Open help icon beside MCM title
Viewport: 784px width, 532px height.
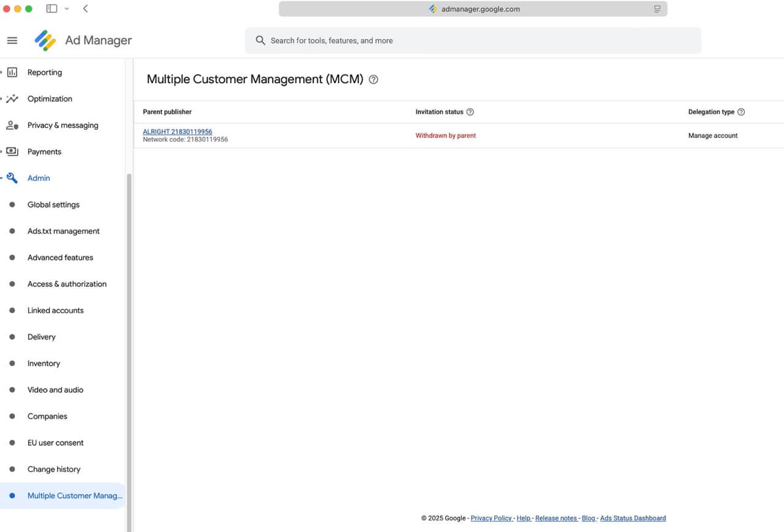click(x=374, y=80)
